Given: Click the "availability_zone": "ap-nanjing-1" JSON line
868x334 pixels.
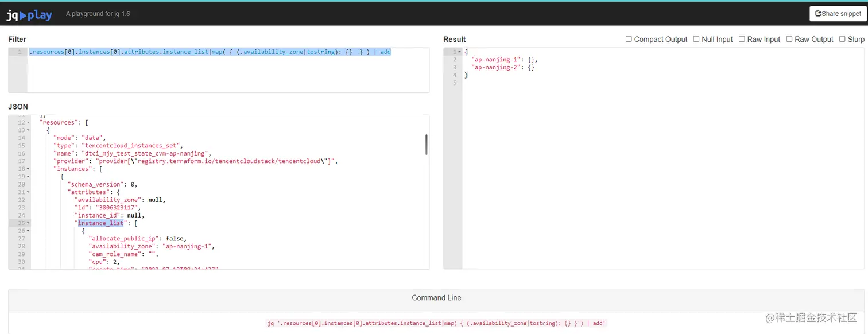Looking at the screenshot, I should pyautogui.click(x=152, y=246).
